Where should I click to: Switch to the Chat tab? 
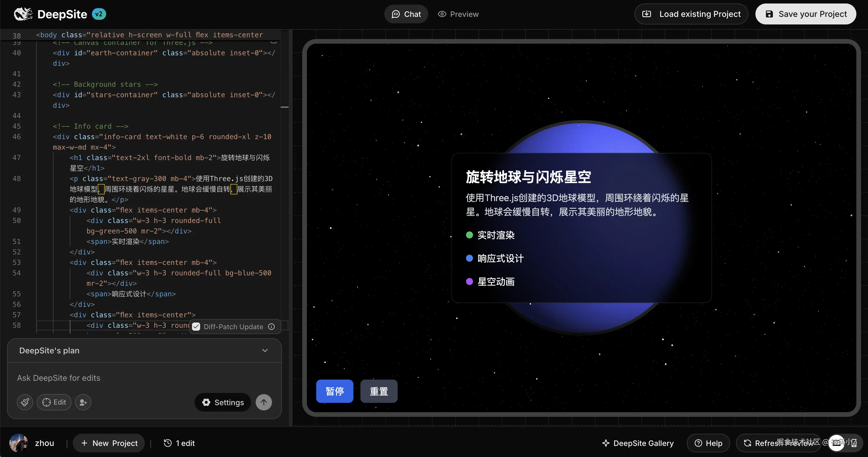(406, 14)
